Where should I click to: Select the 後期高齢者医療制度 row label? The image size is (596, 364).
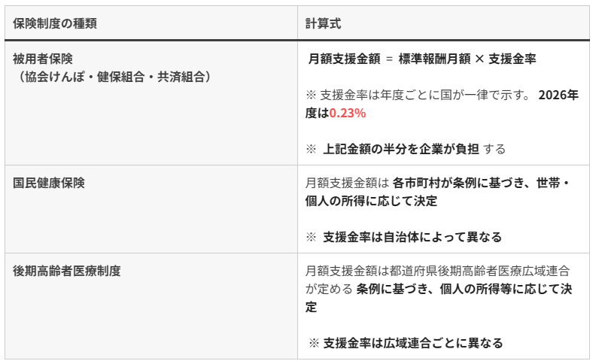pos(66,271)
